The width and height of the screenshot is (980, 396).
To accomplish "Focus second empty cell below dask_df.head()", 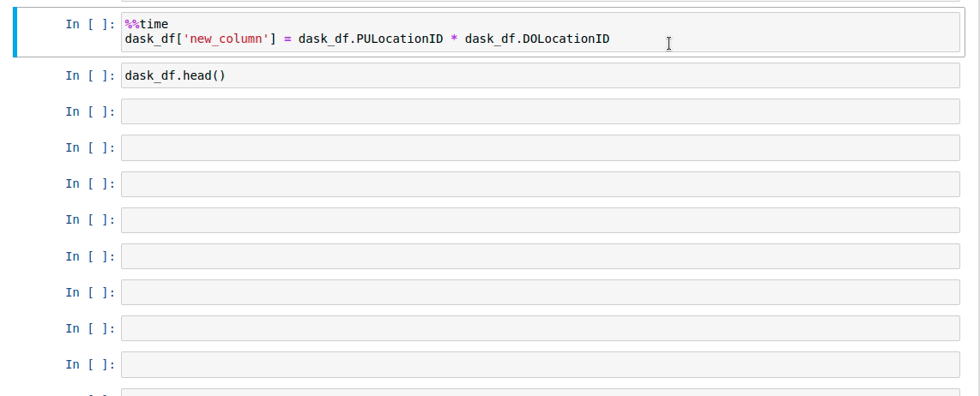I will tap(540, 148).
